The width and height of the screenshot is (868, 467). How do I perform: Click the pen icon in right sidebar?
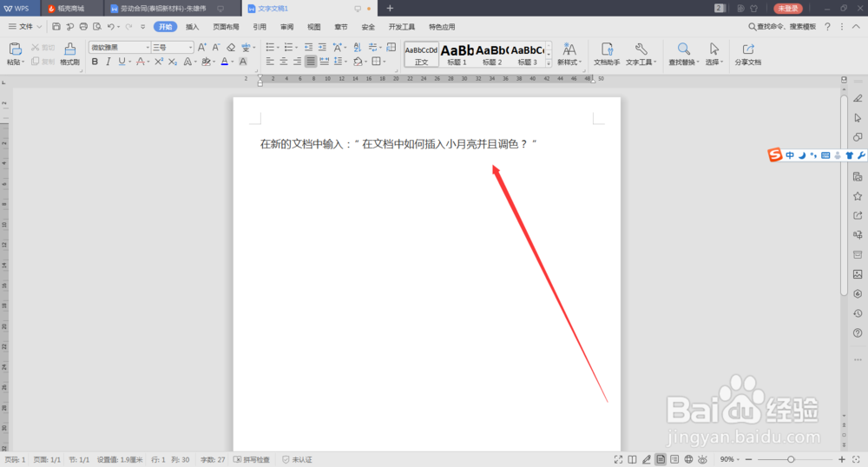tap(858, 98)
